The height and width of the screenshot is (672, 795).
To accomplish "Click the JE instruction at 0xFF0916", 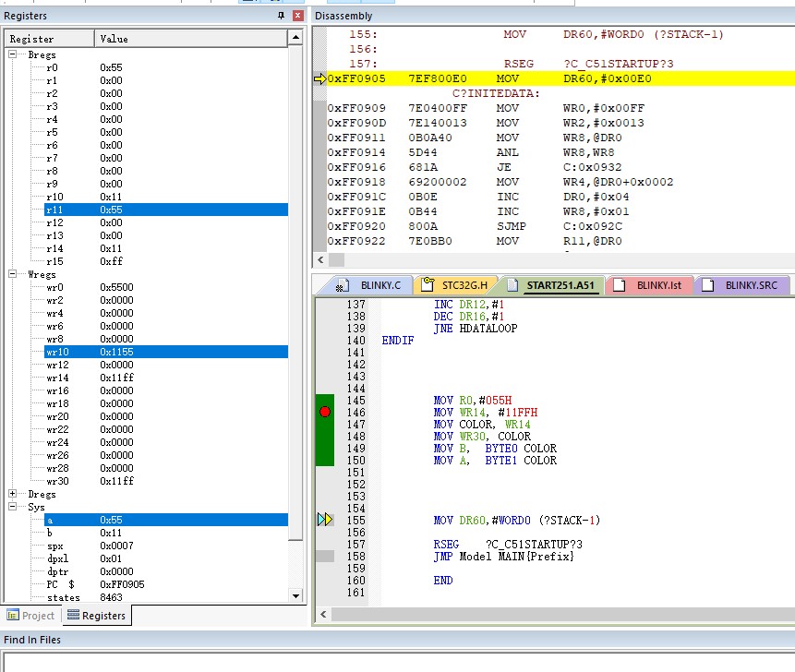I will point(504,167).
